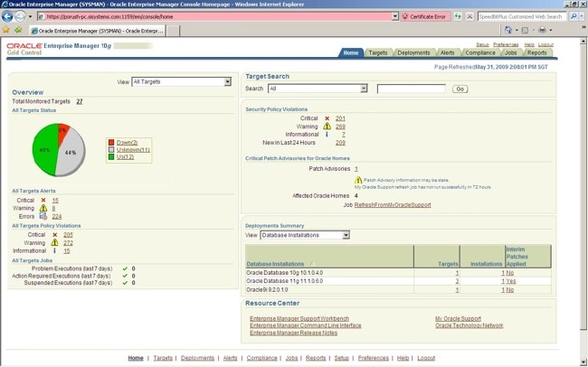The width and height of the screenshot is (588, 367).
Task: Open the top Preferences link
Action: 506,44
